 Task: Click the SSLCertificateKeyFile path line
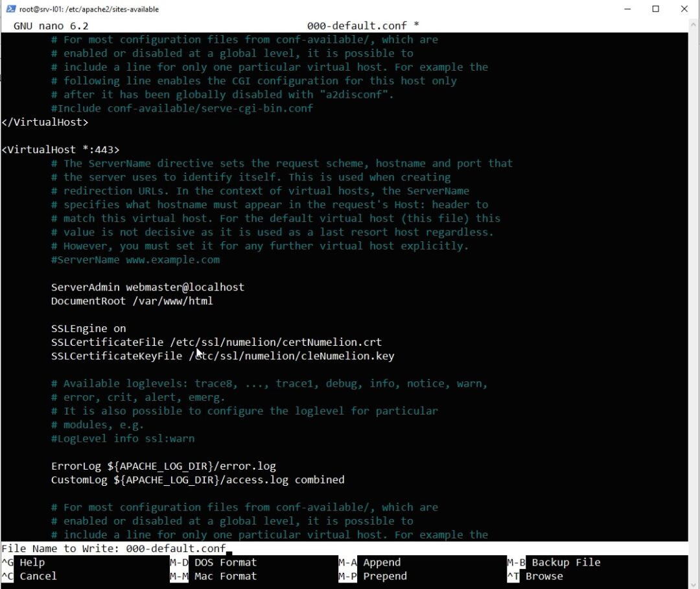[222, 356]
